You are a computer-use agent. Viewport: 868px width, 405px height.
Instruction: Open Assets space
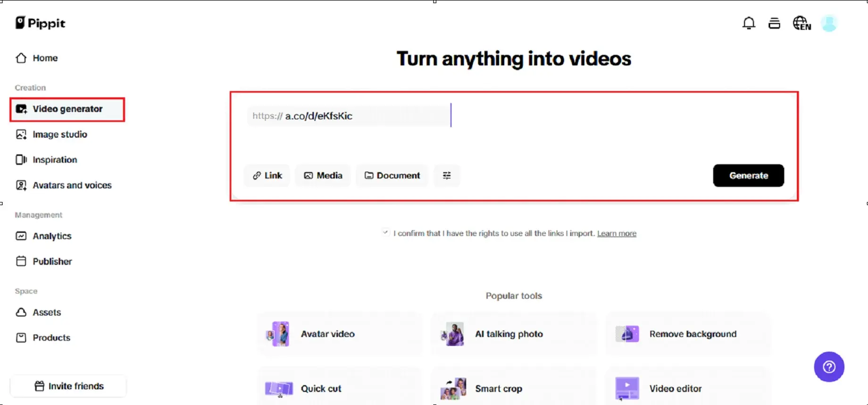coord(38,312)
